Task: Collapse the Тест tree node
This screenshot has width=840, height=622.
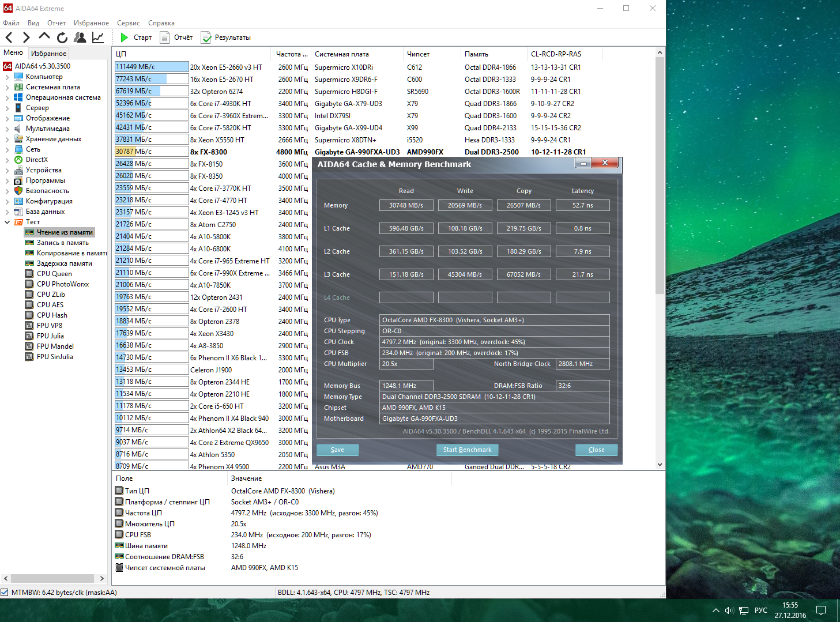Action: [7, 222]
